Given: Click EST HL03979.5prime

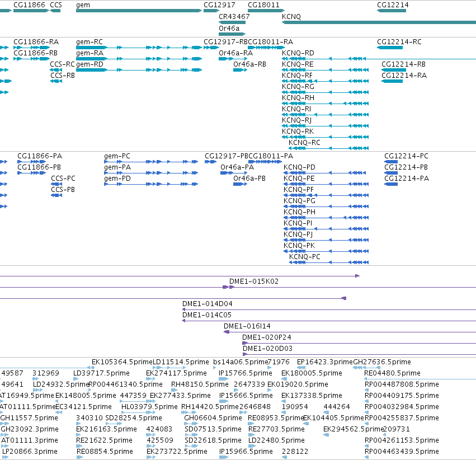Looking at the screenshot, I should pos(138,412).
